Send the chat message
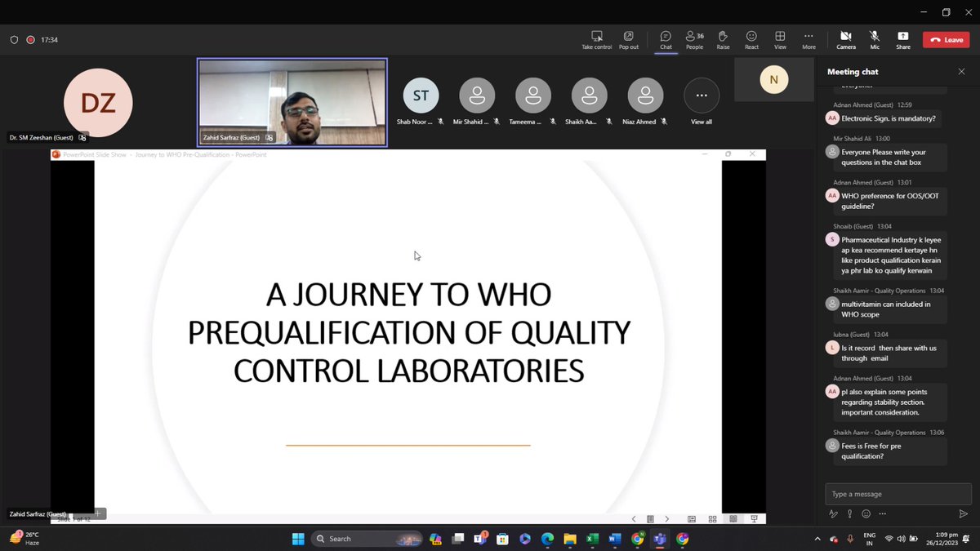The height and width of the screenshot is (551, 980). (963, 513)
